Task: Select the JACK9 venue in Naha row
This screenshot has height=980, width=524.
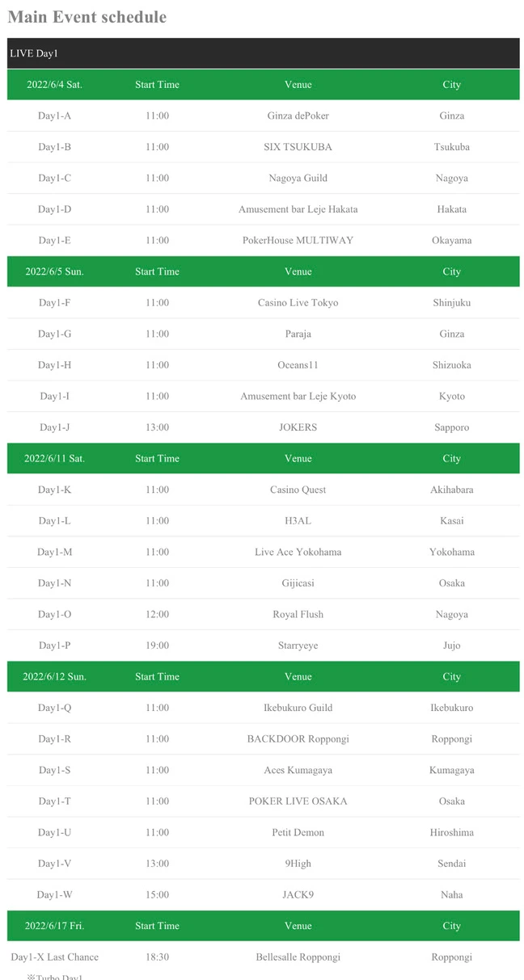Action: click(298, 894)
